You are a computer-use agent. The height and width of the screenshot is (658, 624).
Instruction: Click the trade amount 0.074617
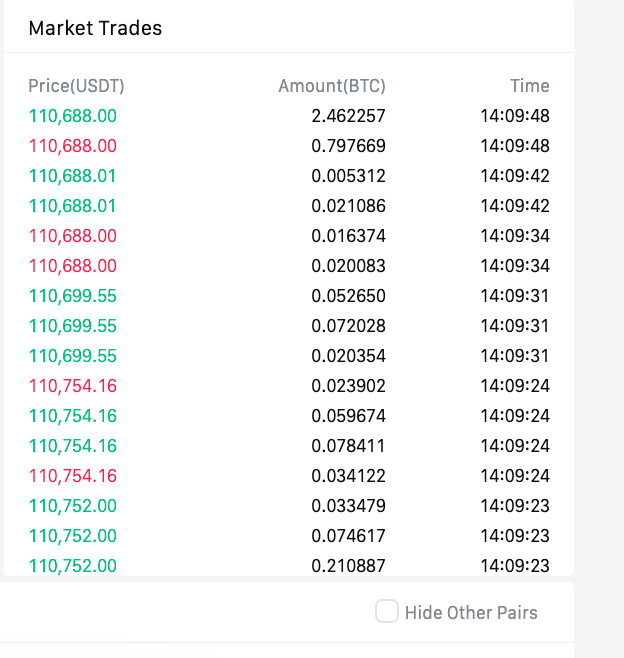point(348,536)
